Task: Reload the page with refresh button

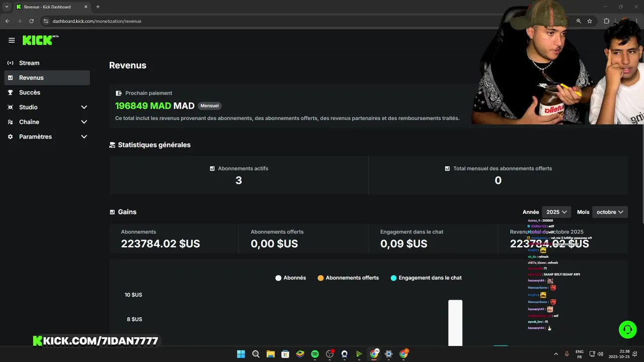Action: [31, 21]
